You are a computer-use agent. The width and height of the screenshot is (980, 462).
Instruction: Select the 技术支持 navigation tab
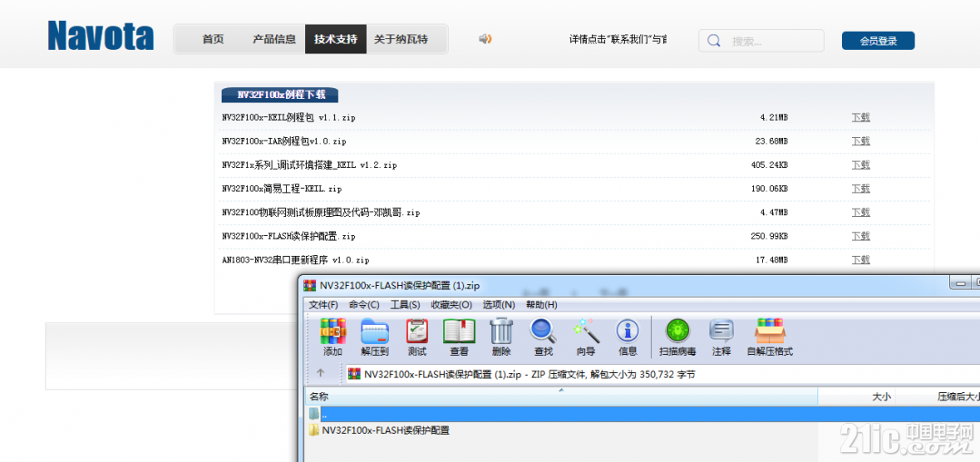pyautogui.click(x=336, y=39)
